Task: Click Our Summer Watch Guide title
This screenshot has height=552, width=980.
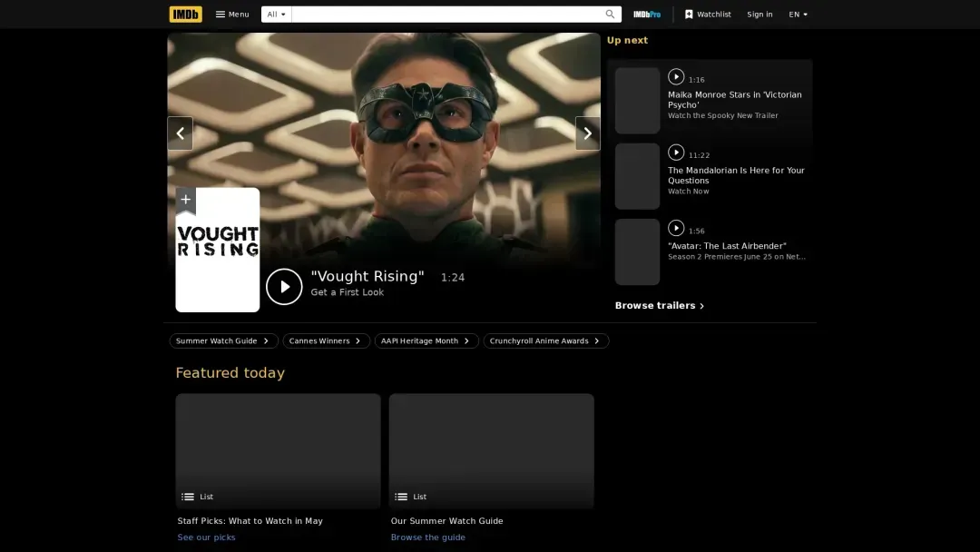Action: point(446,521)
